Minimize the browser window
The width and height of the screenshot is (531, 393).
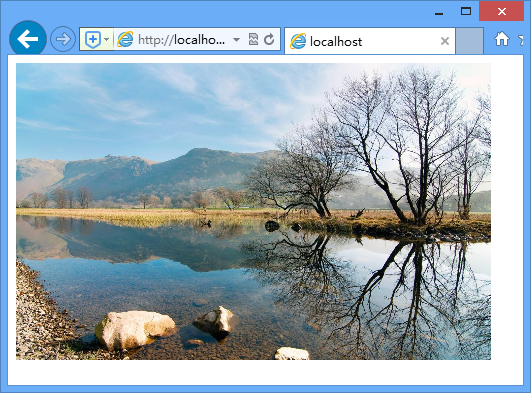coord(439,13)
